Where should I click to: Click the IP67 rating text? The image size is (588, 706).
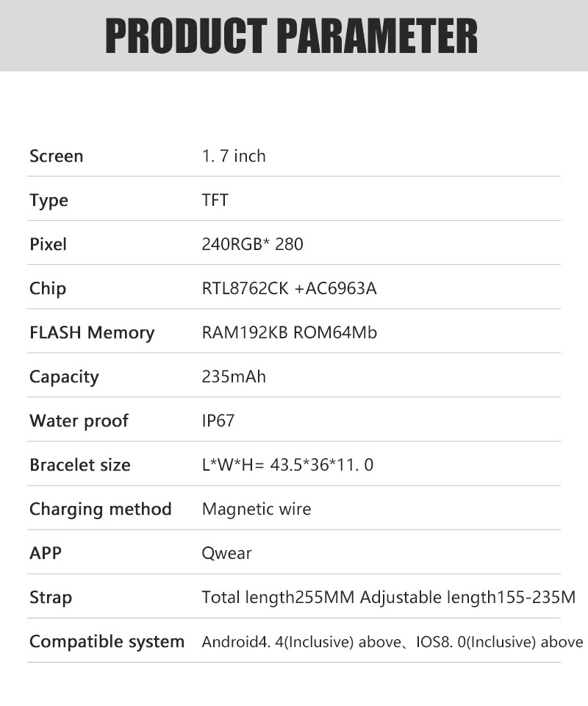218,421
